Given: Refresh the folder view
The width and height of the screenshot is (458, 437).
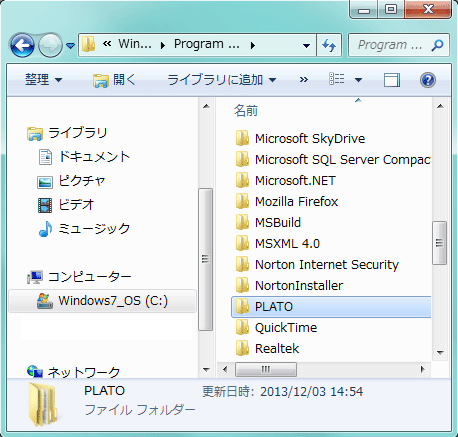Looking at the screenshot, I should [x=329, y=45].
